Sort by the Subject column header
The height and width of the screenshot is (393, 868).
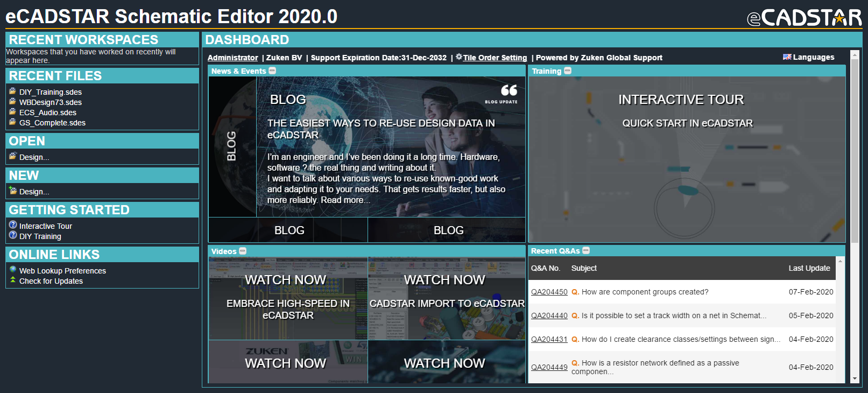point(584,268)
